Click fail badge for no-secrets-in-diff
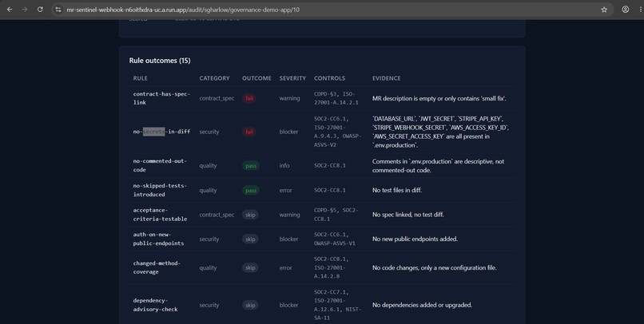Screen dimensions: 644x324 (x=249, y=132)
